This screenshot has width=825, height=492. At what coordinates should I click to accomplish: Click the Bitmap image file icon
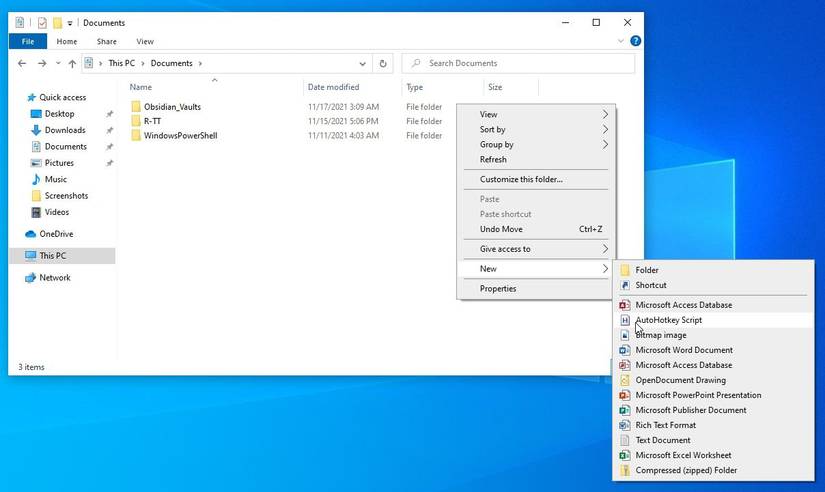point(625,335)
